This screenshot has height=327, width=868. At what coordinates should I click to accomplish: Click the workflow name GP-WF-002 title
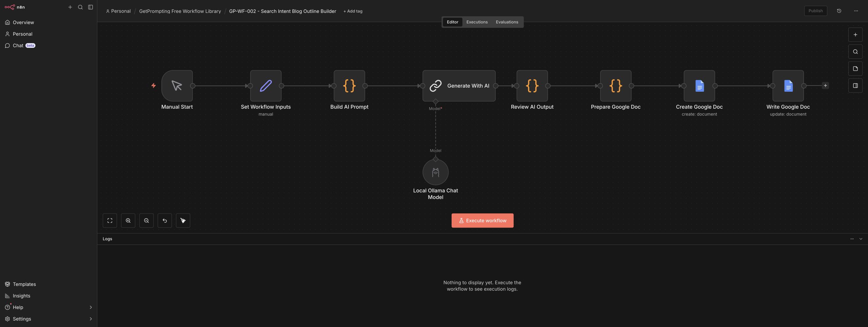pos(282,11)
